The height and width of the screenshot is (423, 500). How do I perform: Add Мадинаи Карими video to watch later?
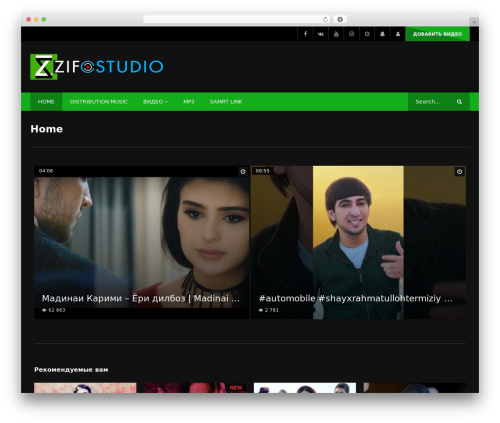point(243,171)
